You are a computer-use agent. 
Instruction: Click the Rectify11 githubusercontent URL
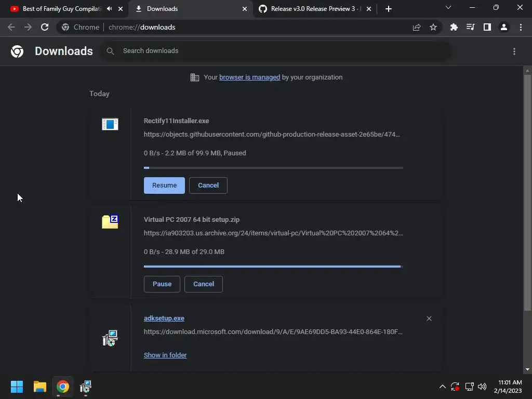272,135
